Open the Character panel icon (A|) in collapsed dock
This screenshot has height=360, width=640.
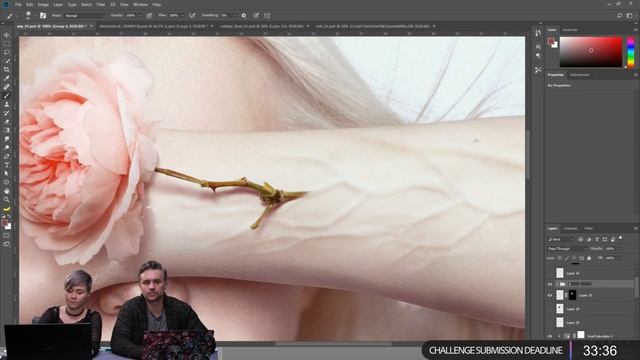pyautogui.click(x=538, y=46)
